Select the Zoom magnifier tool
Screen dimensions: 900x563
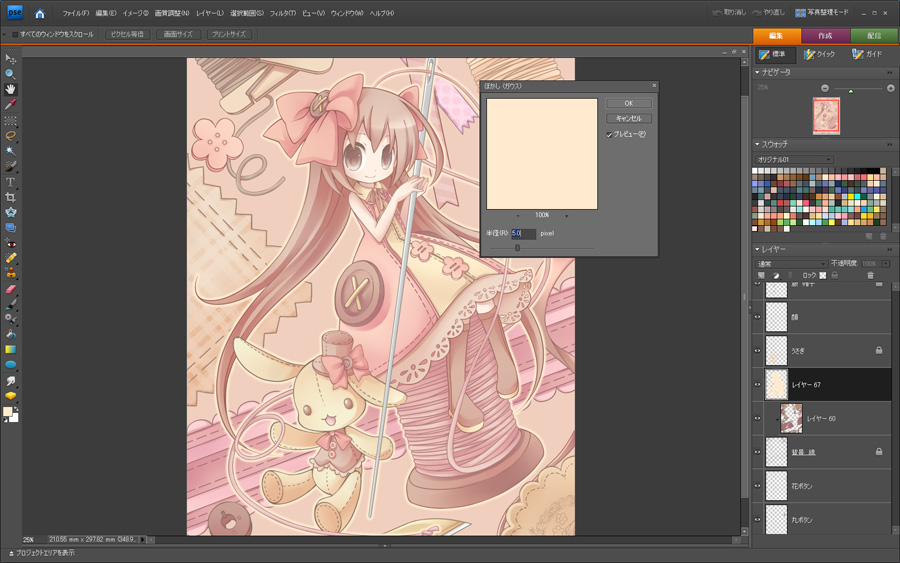pyautogui.click(x=10, y=74)
